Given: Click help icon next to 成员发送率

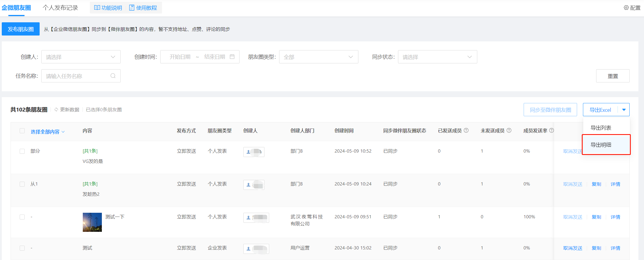Looking at the screenshot, I should pyautogui.click(x=552, y=130).
